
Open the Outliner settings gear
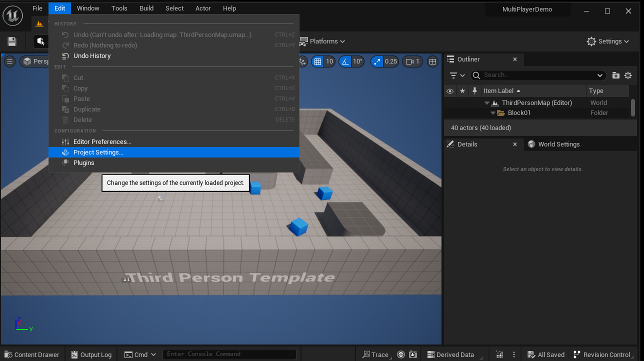point(628,75)
